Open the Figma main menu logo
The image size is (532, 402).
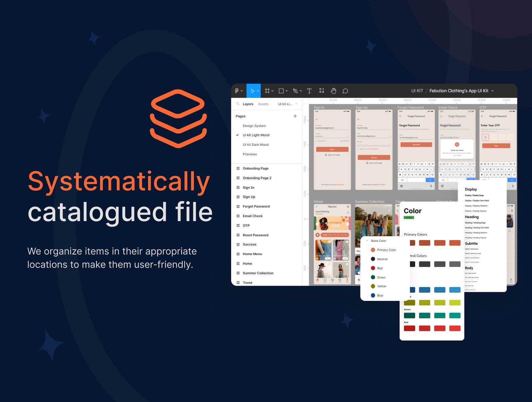tap(237, 91)
